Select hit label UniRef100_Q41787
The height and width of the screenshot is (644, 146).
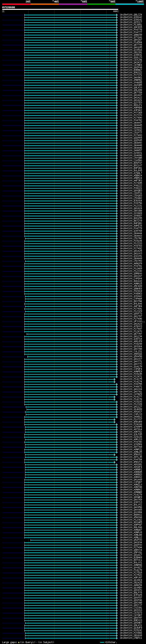point(131,316)
